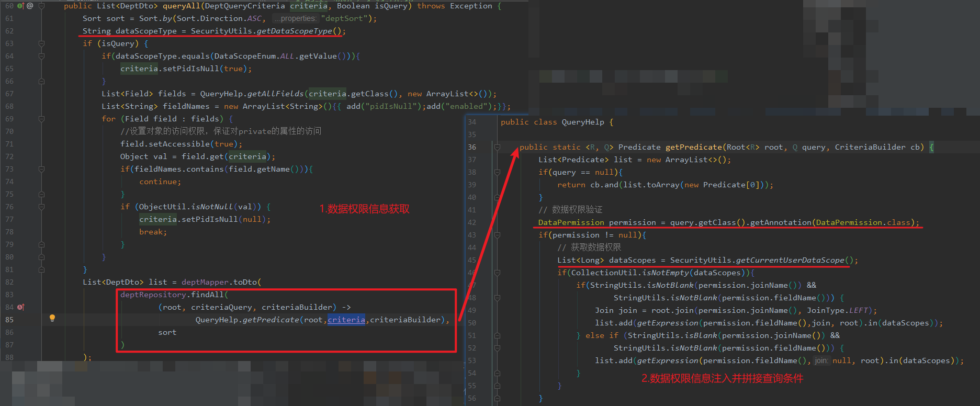Click the lambda gutter icon at line 84

[x=21, y=307]
